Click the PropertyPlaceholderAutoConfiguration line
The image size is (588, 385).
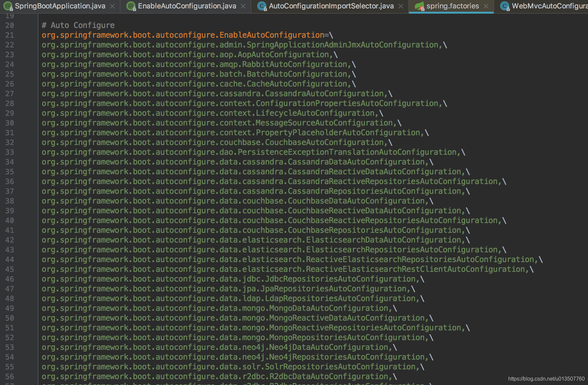(235, 133)
